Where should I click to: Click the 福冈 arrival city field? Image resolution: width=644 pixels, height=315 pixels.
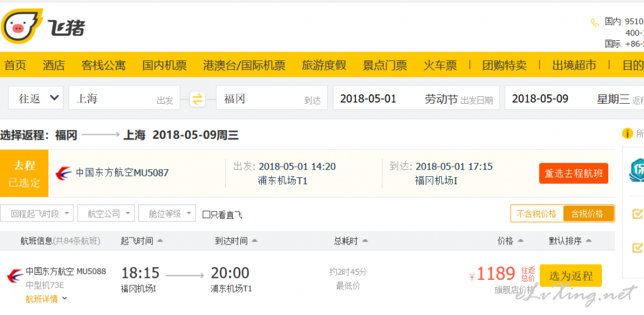(x=272, y=97)
